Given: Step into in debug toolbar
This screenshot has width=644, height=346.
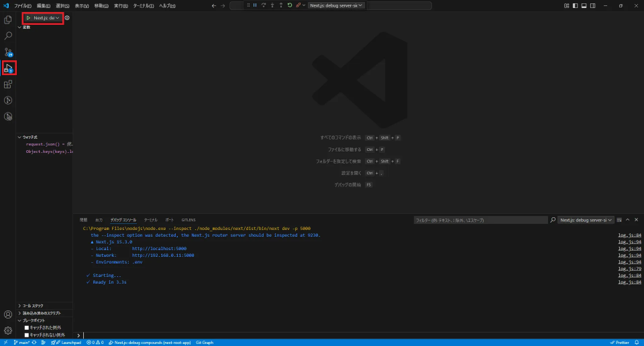Looking at the screenshot, I should click(x=272, y=5).
